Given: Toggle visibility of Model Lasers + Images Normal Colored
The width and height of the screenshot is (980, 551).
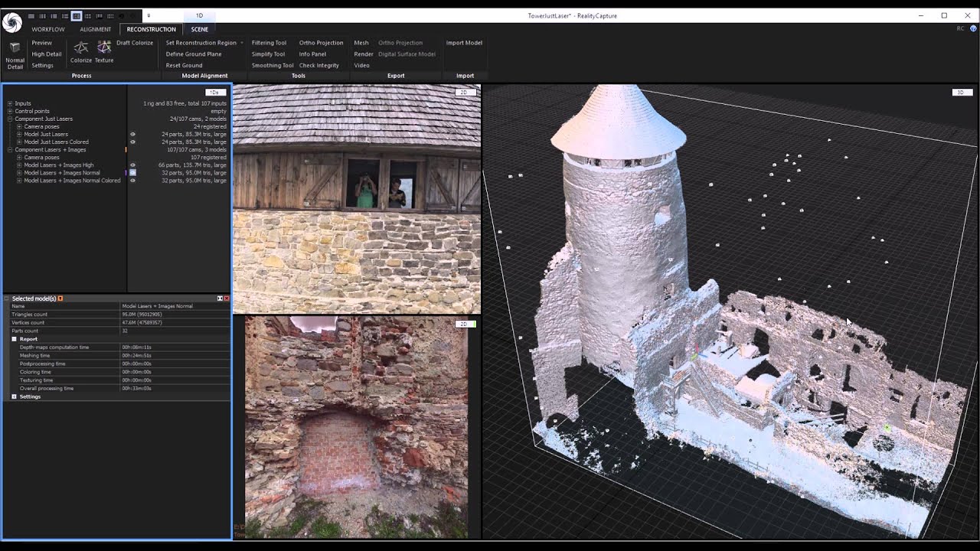Looking at the screenshot, I should 132,181.
